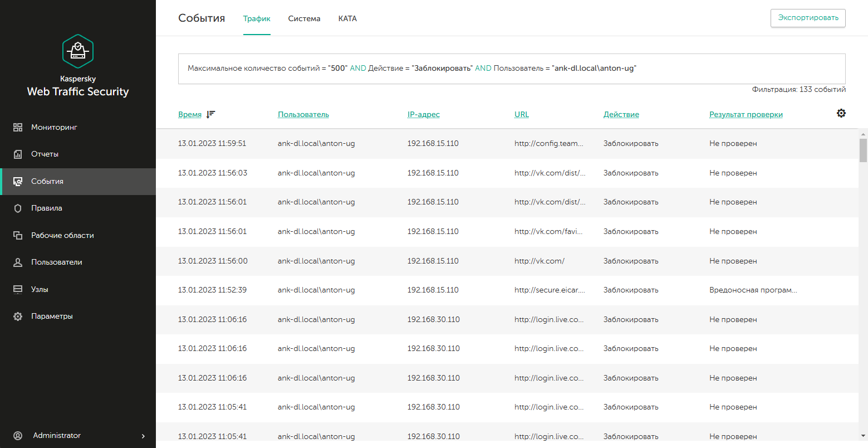Sort by Время column header
Viewport: 868px width, 448px height.
click(x=190, y=114)
